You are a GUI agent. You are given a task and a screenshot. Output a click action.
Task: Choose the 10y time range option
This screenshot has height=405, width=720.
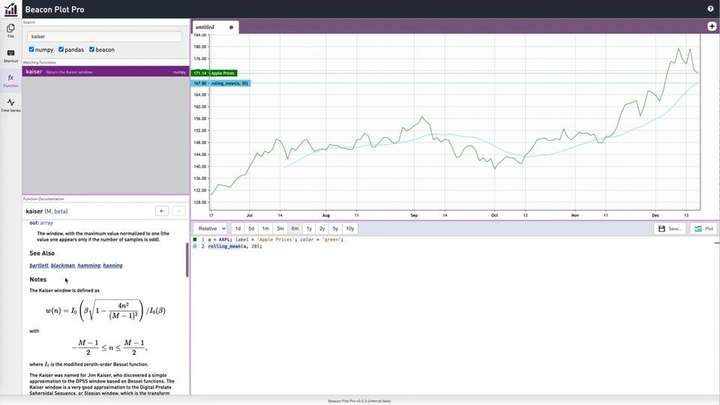click(x=350, y=228)
